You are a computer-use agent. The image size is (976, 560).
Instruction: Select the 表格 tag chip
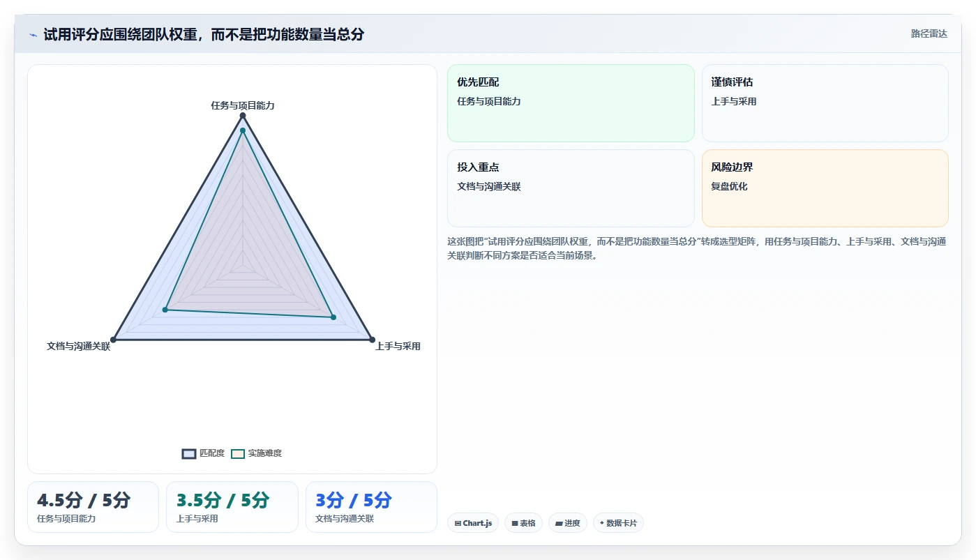point(523,523)
